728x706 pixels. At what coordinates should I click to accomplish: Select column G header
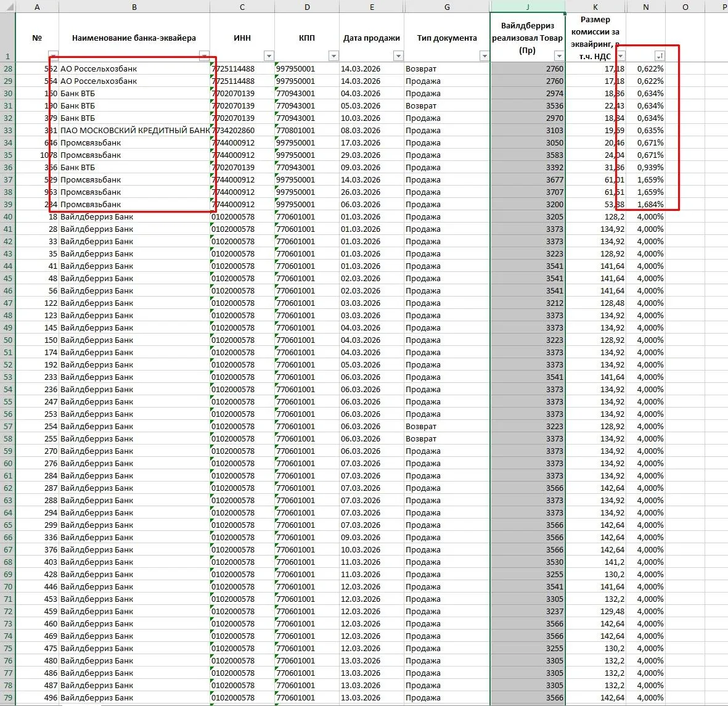[447, 7]
